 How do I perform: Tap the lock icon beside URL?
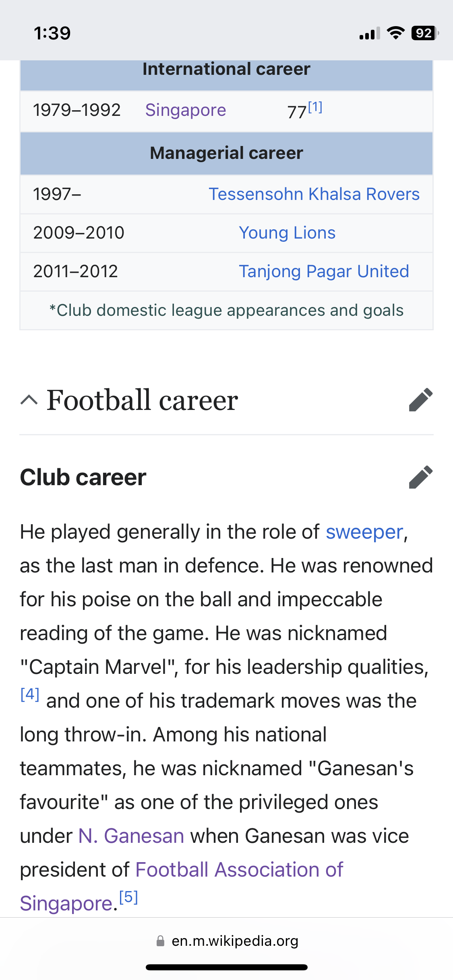[160, 941]
